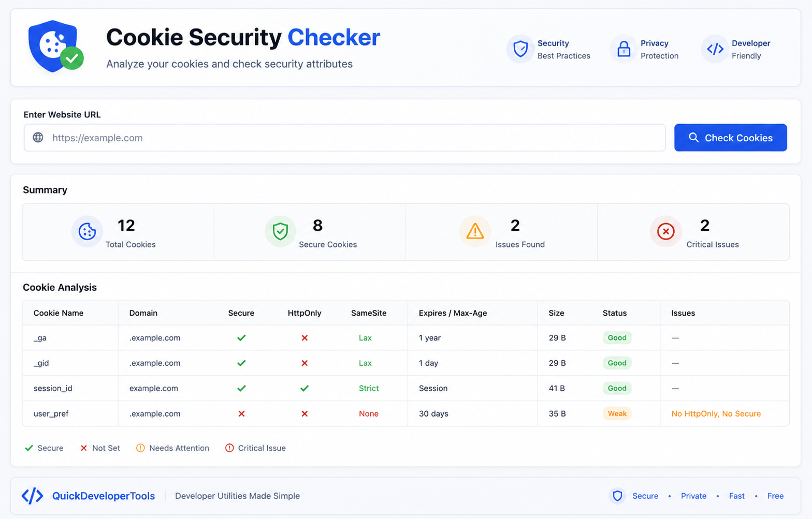Image resolution: width=812 pixels, height=519 pixels.
Task: Click the Issues Found warning triangle icon
Action: pyautogui.click(x=475, y=231)
